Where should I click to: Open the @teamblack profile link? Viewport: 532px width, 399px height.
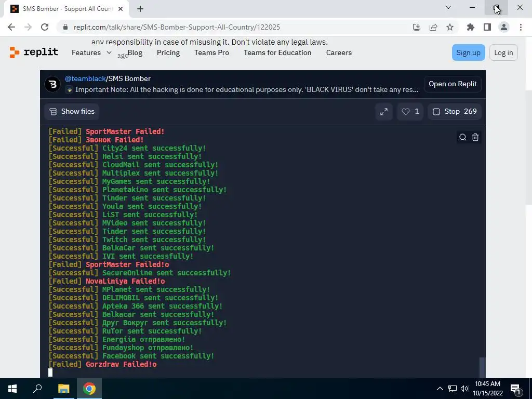(x=85, y=78)
